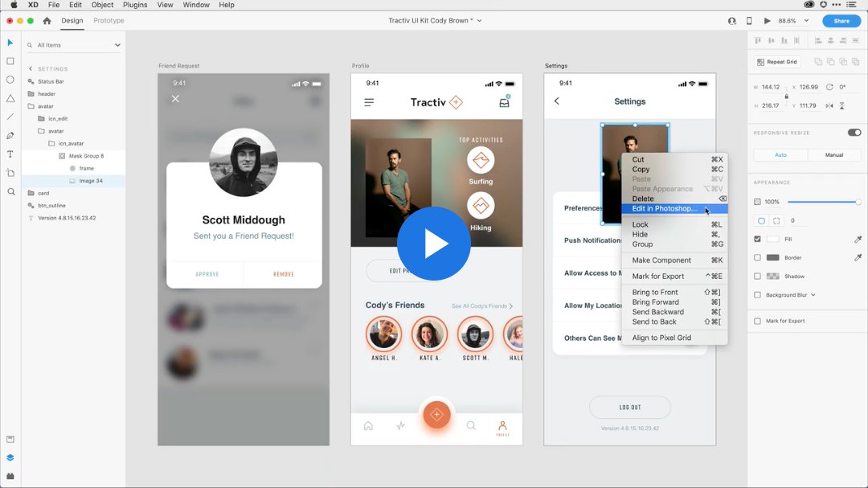
Task: Click the Share button
Action: pyautogui.click(x=841, y=20)
